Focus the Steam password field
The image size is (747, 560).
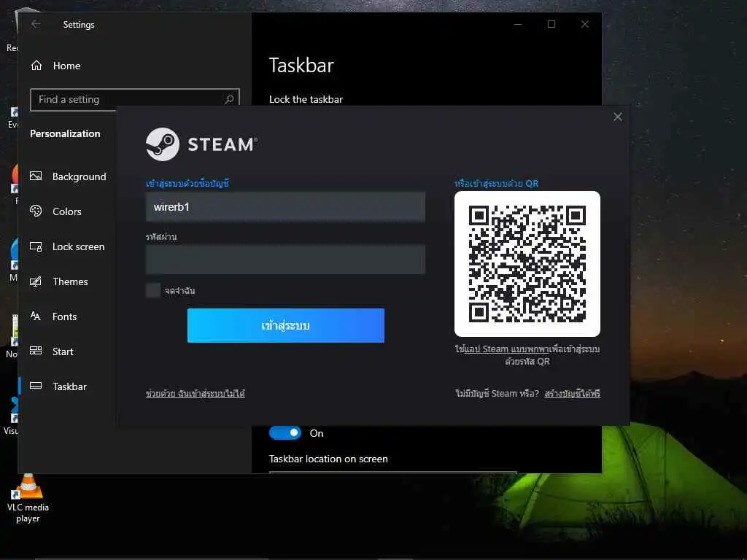coord(285,260)
